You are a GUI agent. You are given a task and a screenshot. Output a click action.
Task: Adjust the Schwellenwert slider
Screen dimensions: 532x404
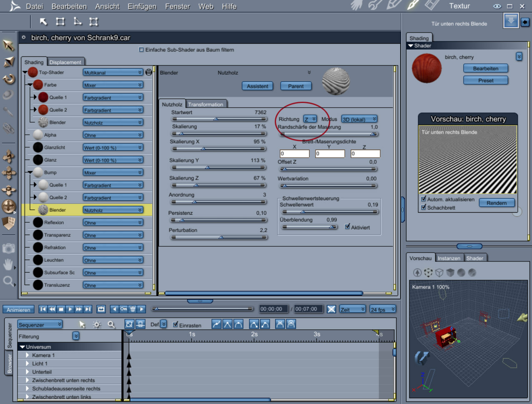330,212
